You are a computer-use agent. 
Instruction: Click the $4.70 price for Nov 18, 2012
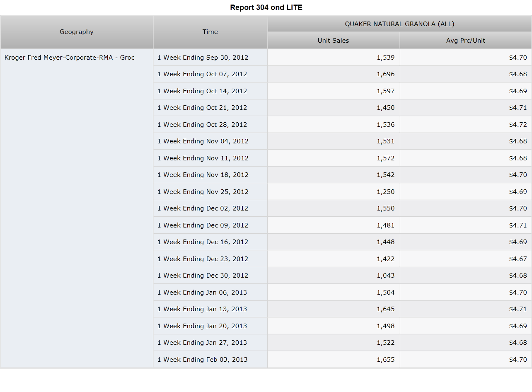pos(518,175)
